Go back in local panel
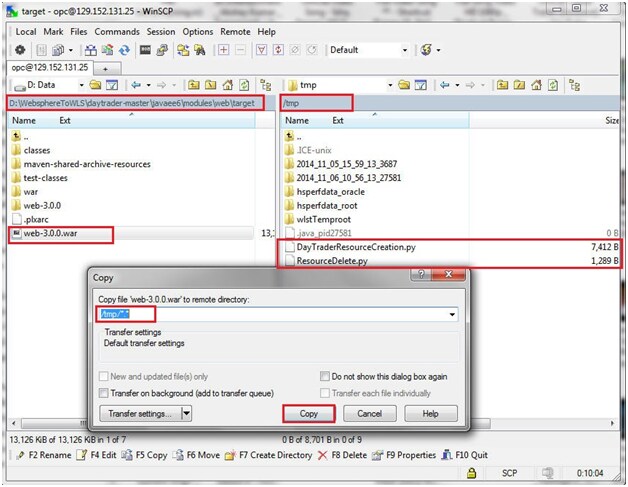The width and height of the screenshot is (628, 487). [136, 85]
